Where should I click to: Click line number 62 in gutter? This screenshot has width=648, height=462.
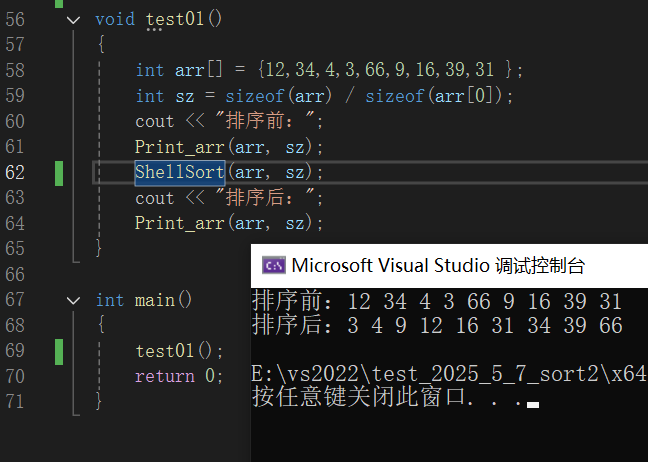click(15, 172)
